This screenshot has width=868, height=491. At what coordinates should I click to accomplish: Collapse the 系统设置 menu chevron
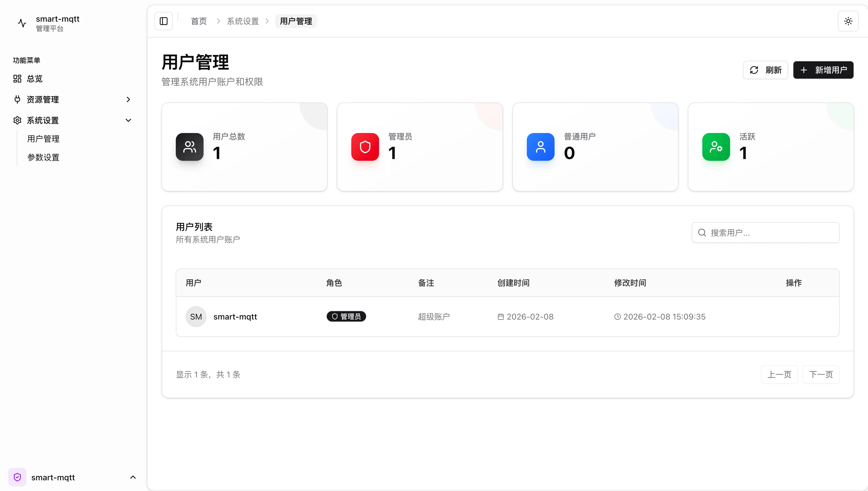click(128, 120)
